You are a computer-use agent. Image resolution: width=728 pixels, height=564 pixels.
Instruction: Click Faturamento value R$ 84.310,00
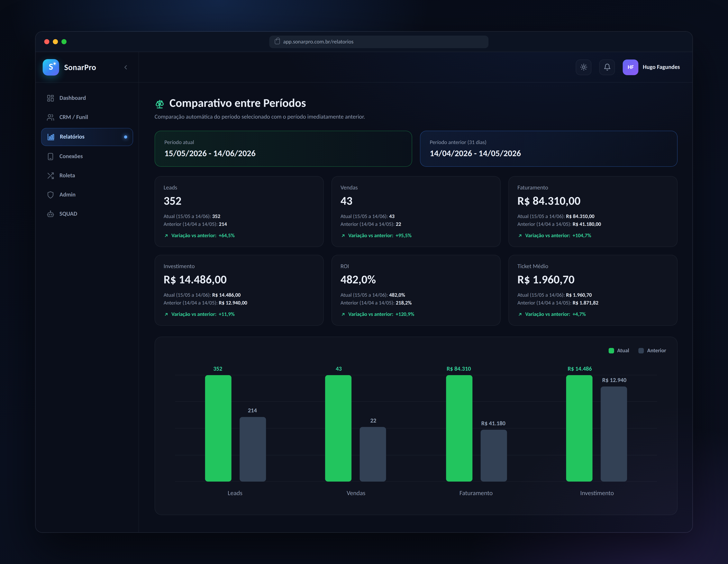coord(549,201)
